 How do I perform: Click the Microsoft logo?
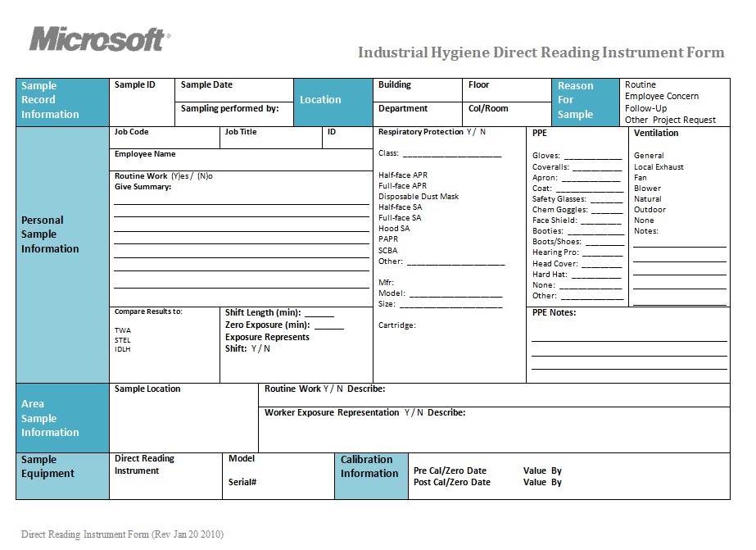(x=100, y=39)
